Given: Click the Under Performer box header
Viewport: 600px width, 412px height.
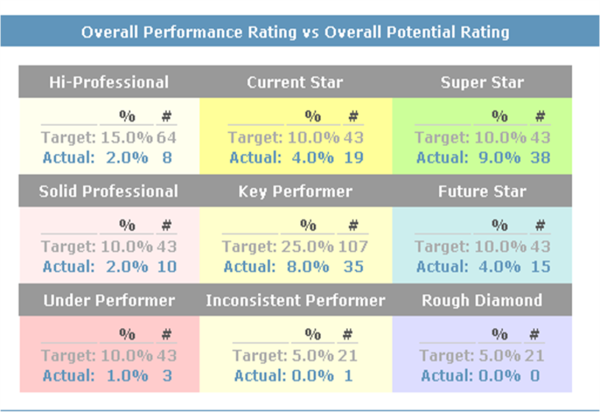Looking at the screenshot, I should point(109,300).
